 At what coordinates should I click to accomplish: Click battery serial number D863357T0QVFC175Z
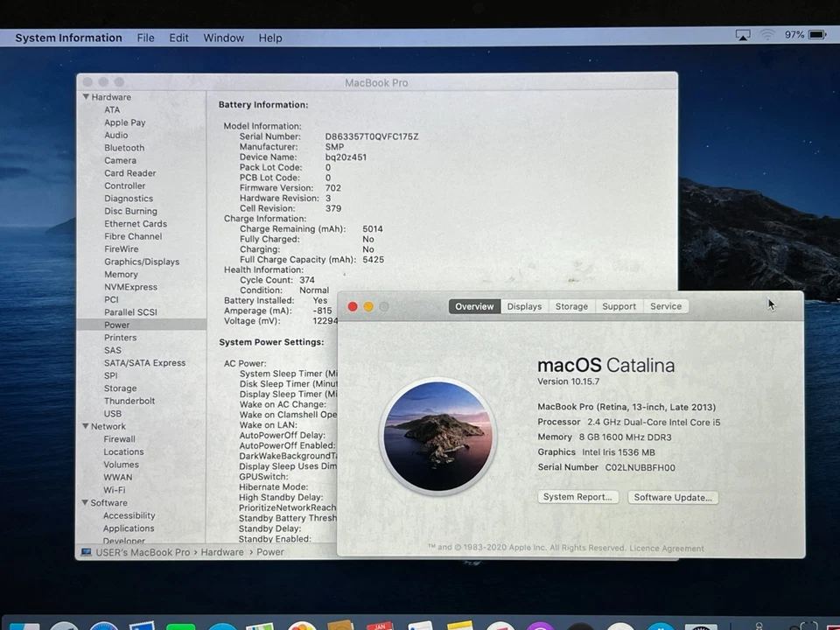[x=372, y=136]
